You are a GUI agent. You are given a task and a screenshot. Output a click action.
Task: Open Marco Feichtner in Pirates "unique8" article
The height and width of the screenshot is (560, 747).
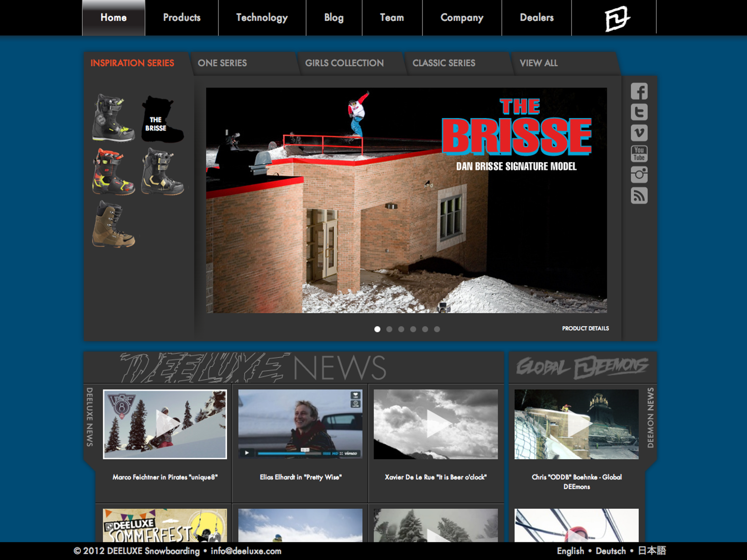click(x=165, y=477)
